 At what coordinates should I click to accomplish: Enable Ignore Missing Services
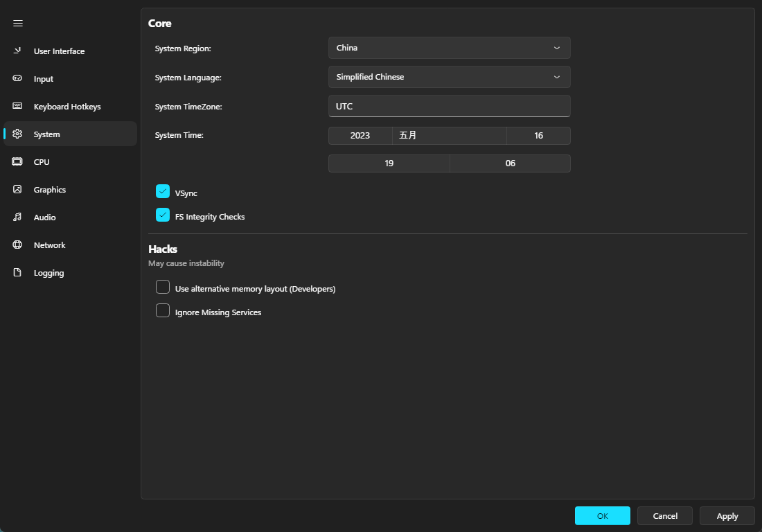point(163,310)
